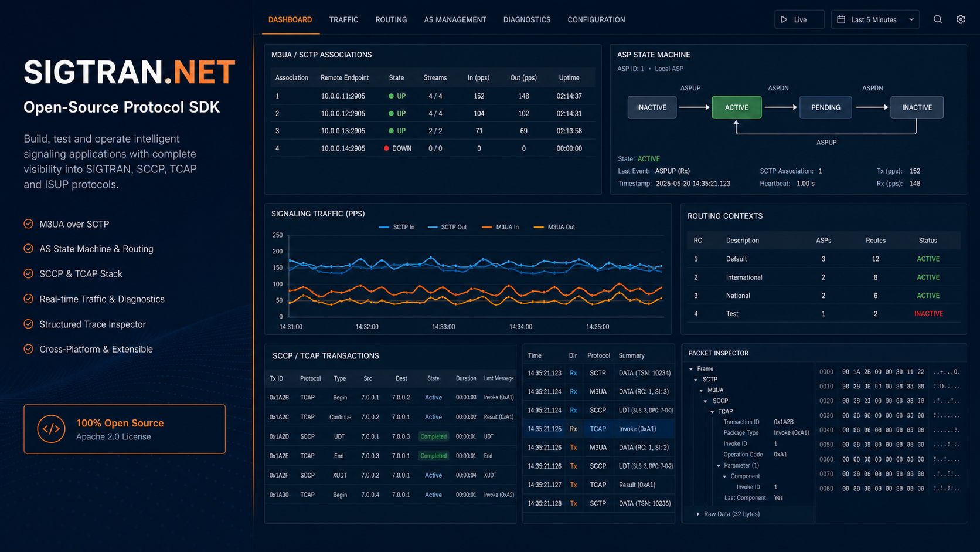Open the settings gear icon
The image size is (980, 552).
click(x=961, y=19)
